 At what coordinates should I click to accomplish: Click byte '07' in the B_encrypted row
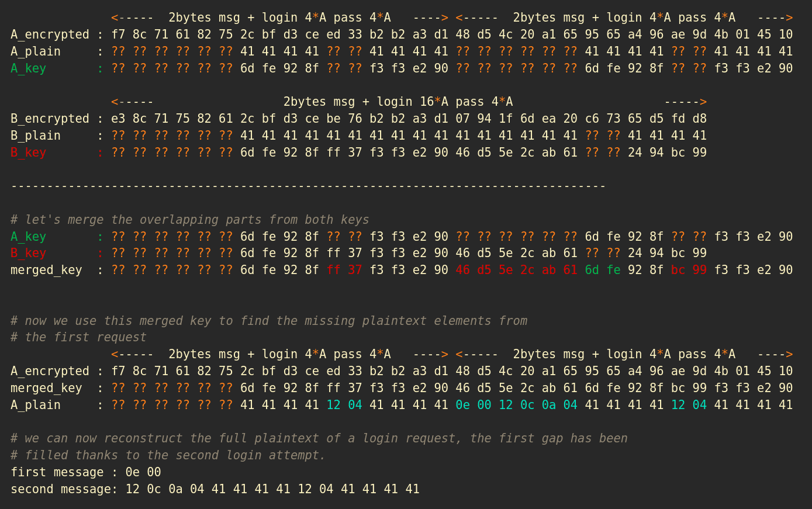click(463, 119)
